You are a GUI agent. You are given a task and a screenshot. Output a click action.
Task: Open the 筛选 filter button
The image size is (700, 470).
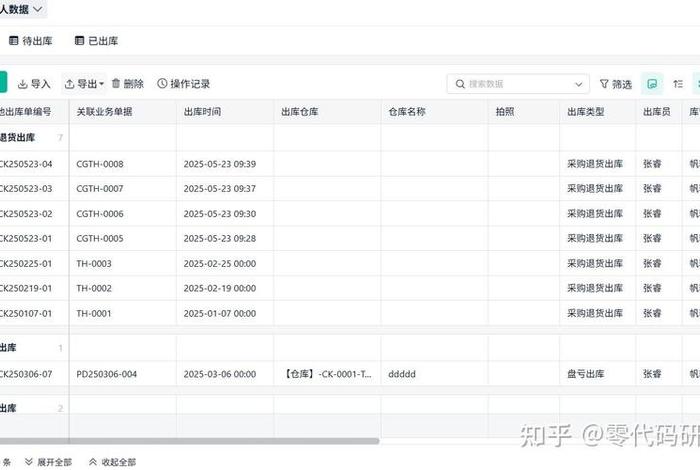coord(616,84)
